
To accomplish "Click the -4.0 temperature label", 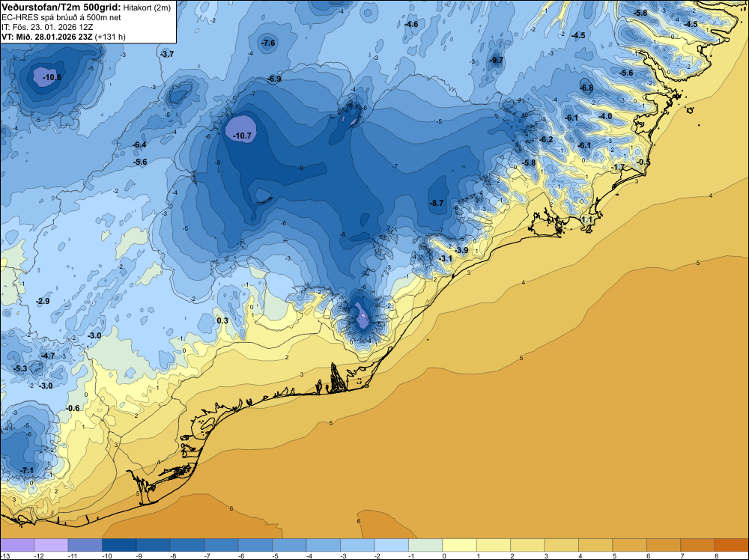I will coord(605,116).
